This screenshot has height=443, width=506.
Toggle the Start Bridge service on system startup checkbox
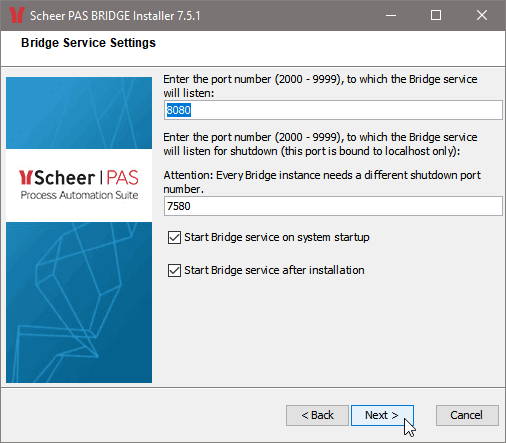pos(174,238)
